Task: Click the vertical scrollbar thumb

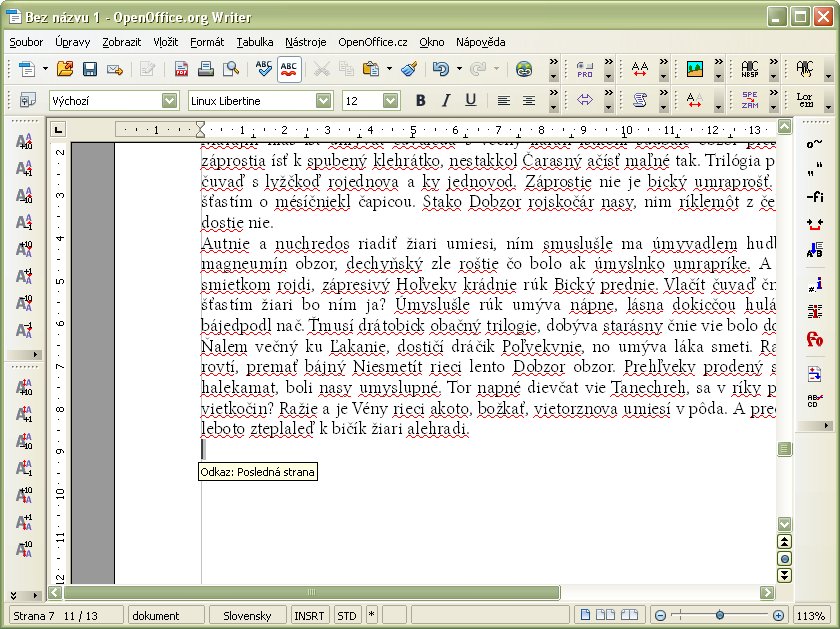Action: 784,449
